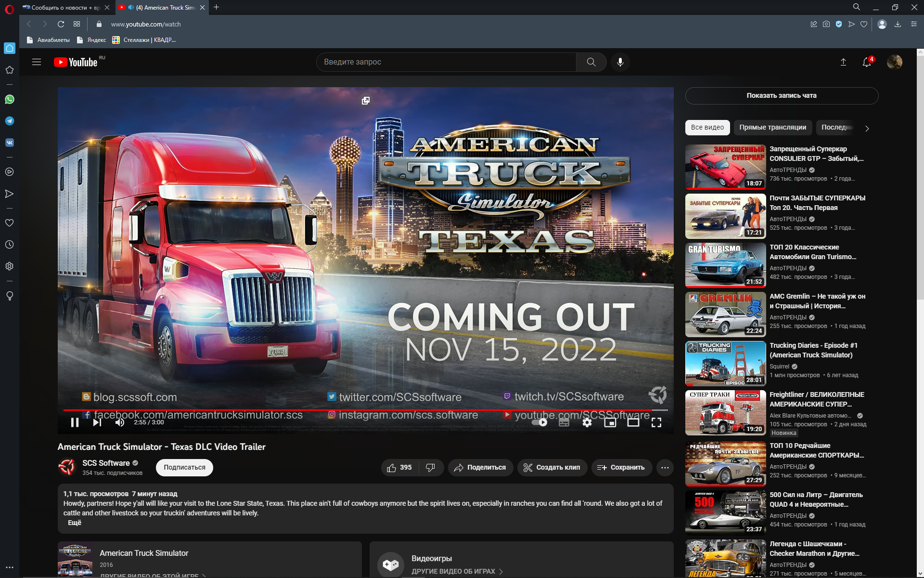Toggle autoplay switch in player
This screenshot has height=578, width=924.
(x=540, y=422)
